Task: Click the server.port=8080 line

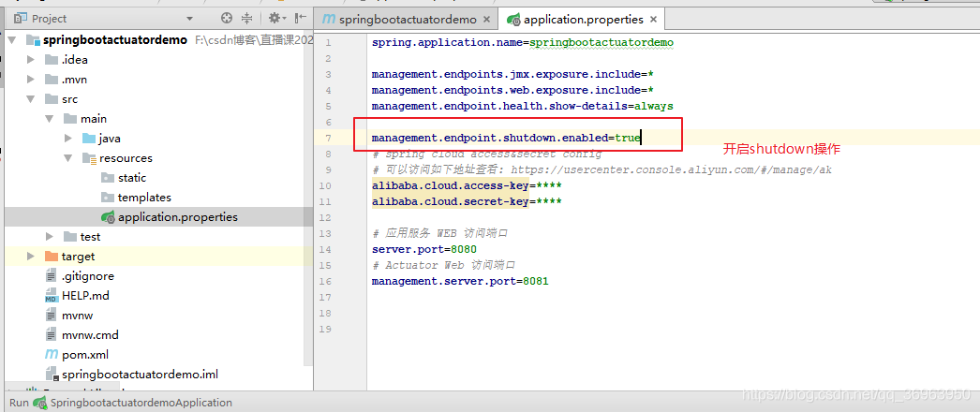Action: coord(423,249)
